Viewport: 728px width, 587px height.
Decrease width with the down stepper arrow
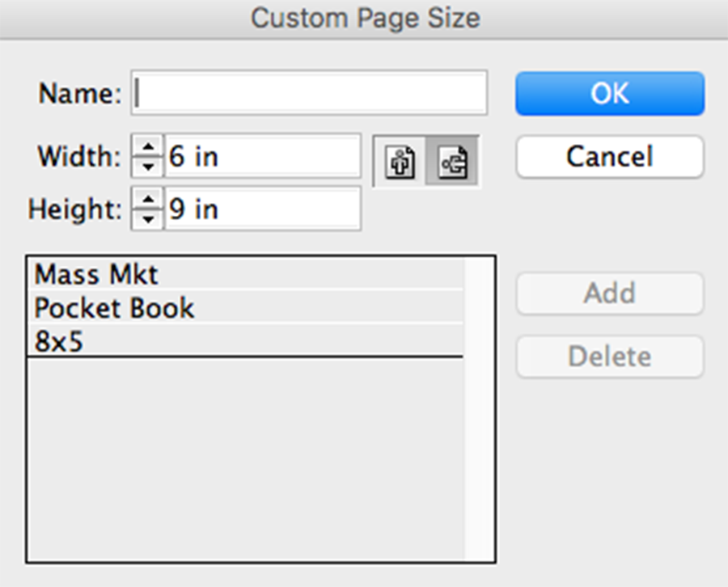click(x=147, y=166)
